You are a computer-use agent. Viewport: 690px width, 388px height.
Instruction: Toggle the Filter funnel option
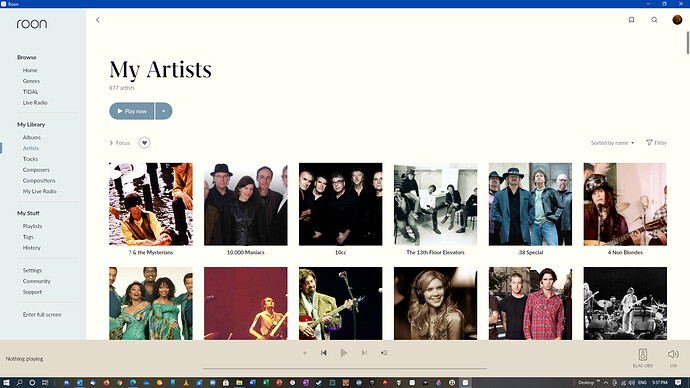coord(656,143)
